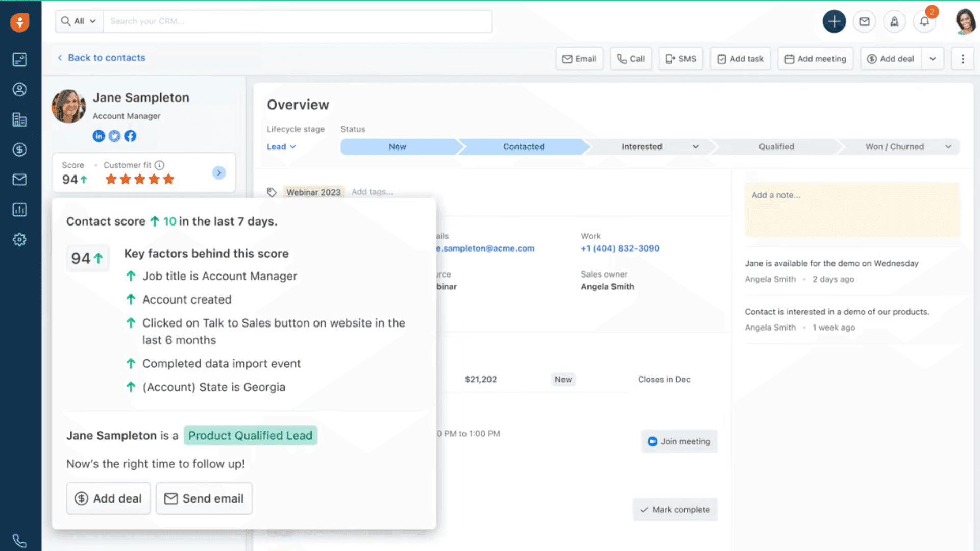This screenshot has height=551, width=980.
Task: Click the Job title is Account Manager factor
Action: coord(219,276)
